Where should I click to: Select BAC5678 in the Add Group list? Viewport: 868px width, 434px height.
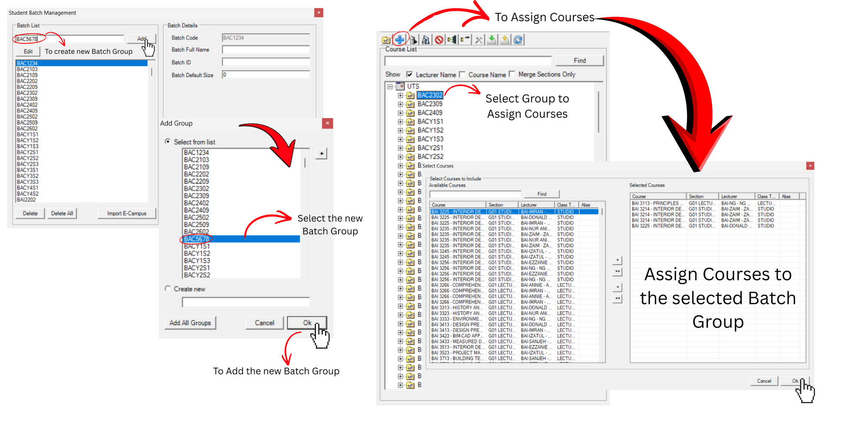pyautogui.click(x=241, y=239)
